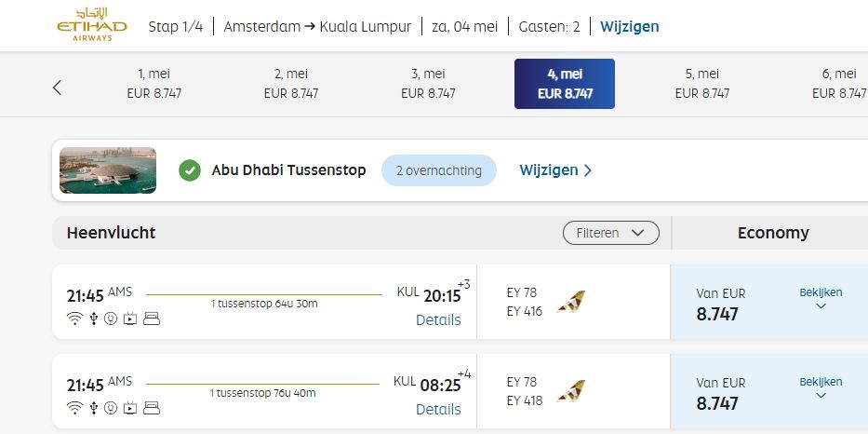Image resolution: width=868 pixels, height=434 pixels.
Task: Click entertainment TV icon on 08:25 arrival flight
Action: (130, 408)
